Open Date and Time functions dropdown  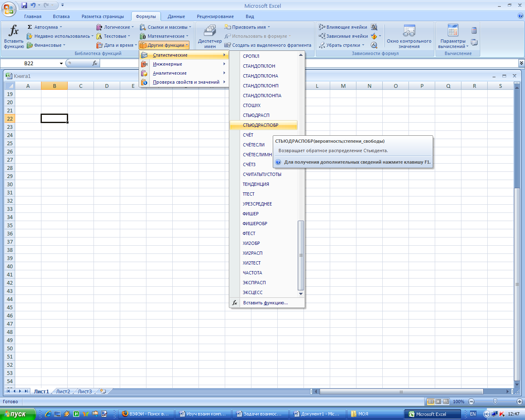[x=116, y=45]
